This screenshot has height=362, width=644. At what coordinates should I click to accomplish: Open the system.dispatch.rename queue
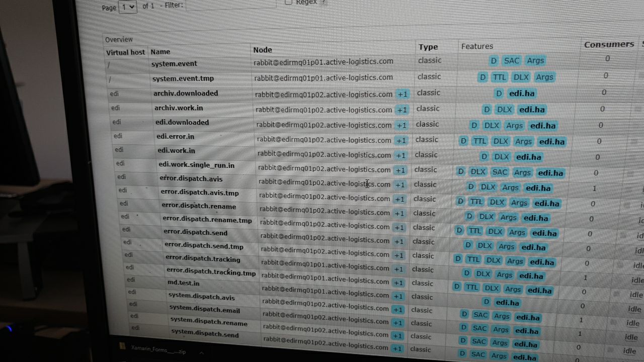[x=209, y=321]
